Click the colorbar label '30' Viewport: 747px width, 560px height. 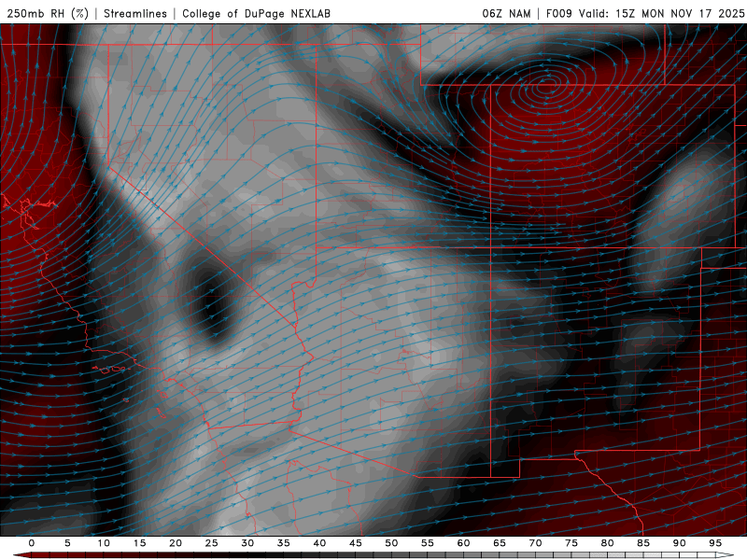coord(247,543)
